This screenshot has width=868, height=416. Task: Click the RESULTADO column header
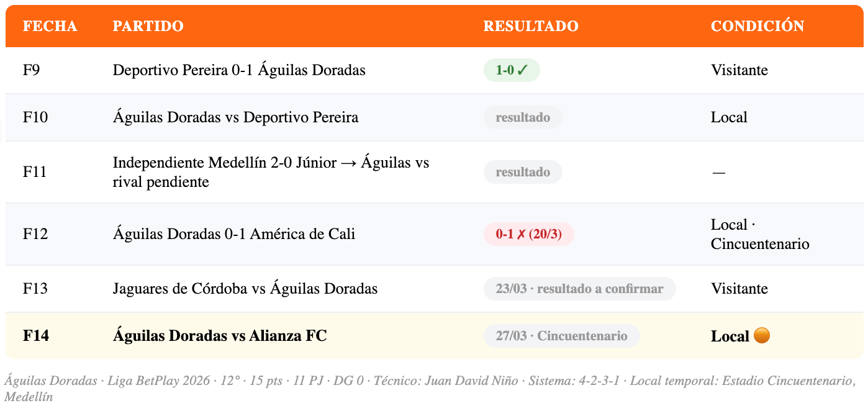[531, 26]
